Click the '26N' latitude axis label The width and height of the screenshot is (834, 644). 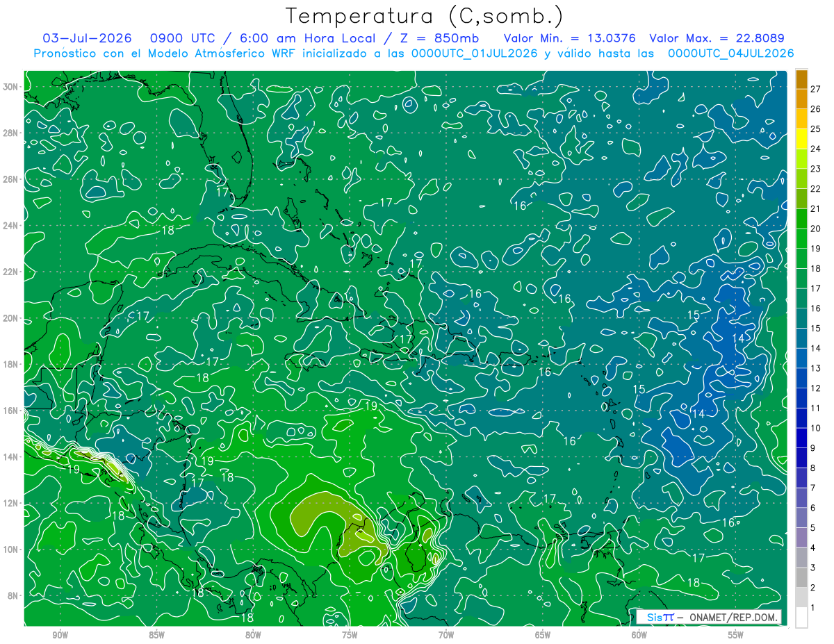point(11,179)
